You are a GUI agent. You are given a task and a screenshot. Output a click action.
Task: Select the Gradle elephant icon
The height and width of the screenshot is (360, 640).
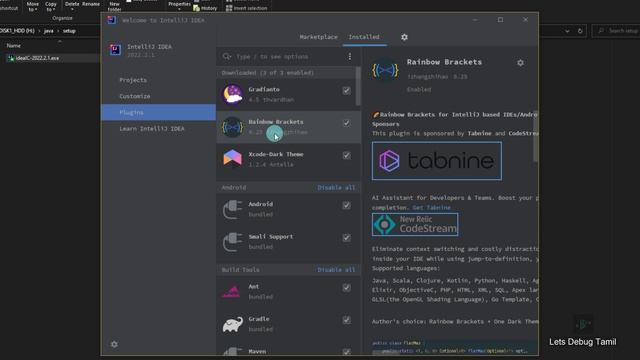tap(233, 324)
